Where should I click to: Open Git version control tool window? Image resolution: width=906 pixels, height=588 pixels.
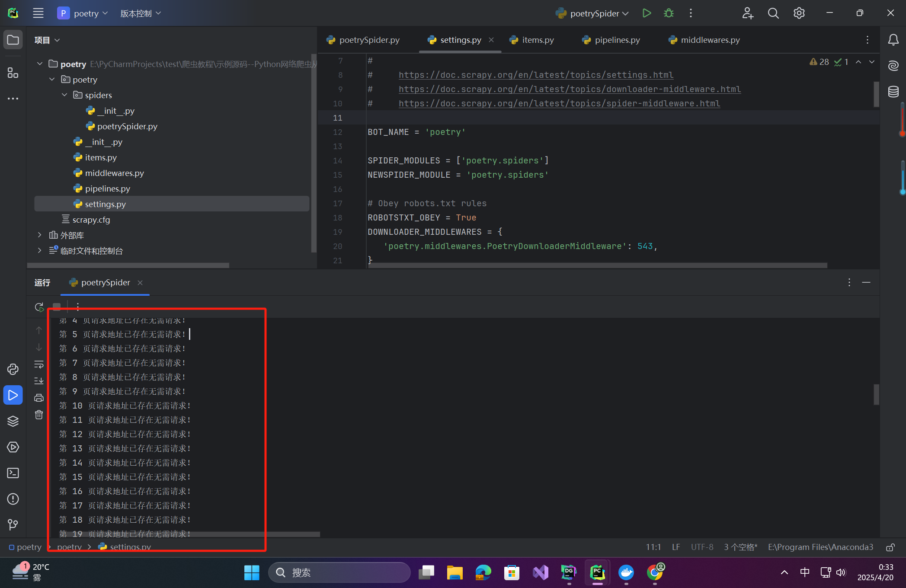(13, 525)
